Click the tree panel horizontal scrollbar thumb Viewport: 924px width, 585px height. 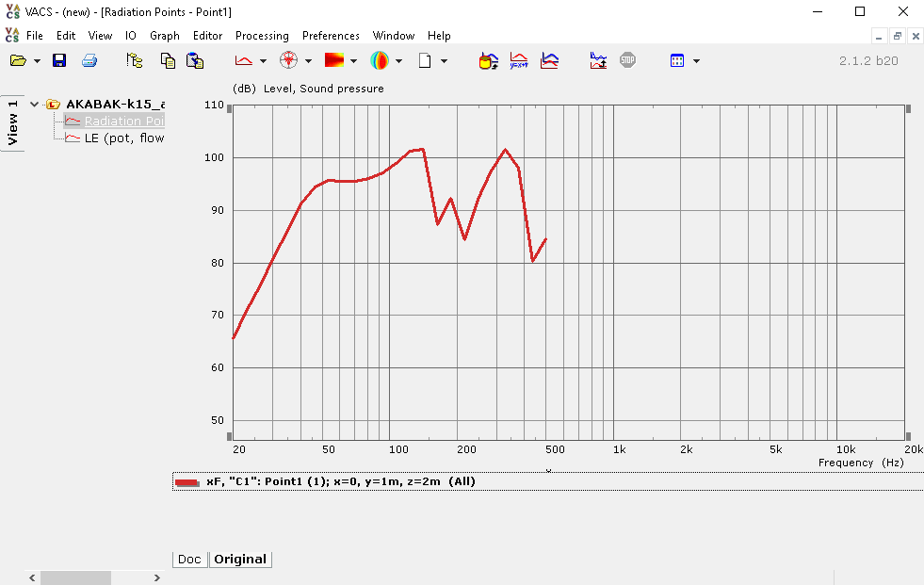pyautogui.click(x=75, y=577)
